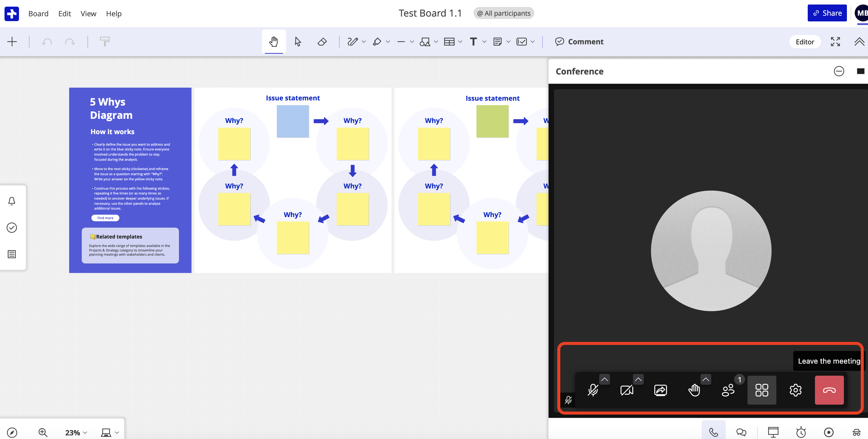Open the presentation screen icon
Image resolution: width=868 pixels, height=439 pixels.
pyautogui.click(x=773, y=432)
